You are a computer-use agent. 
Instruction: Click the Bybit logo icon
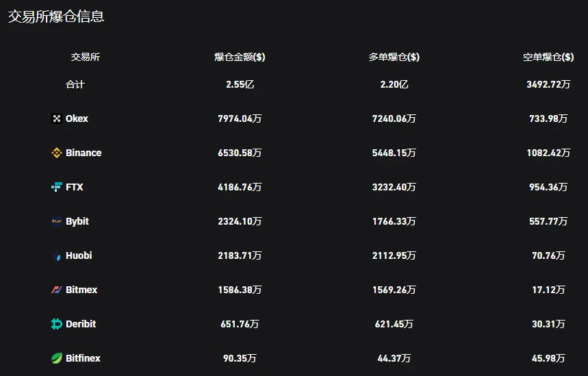57,221
